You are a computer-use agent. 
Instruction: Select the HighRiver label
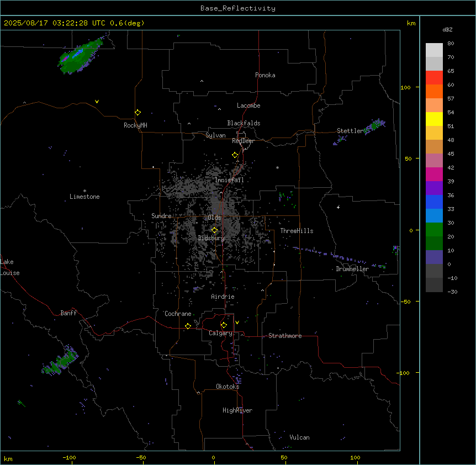tap(237, 410)
